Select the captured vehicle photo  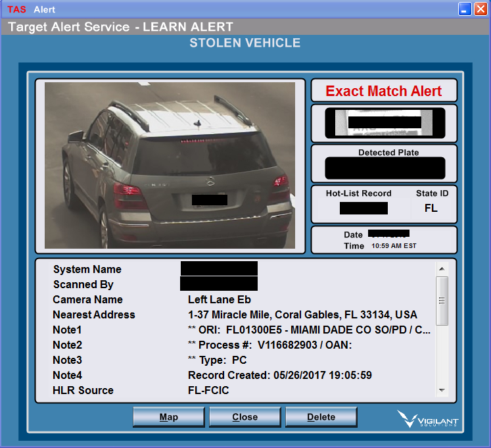pos(170,165)
